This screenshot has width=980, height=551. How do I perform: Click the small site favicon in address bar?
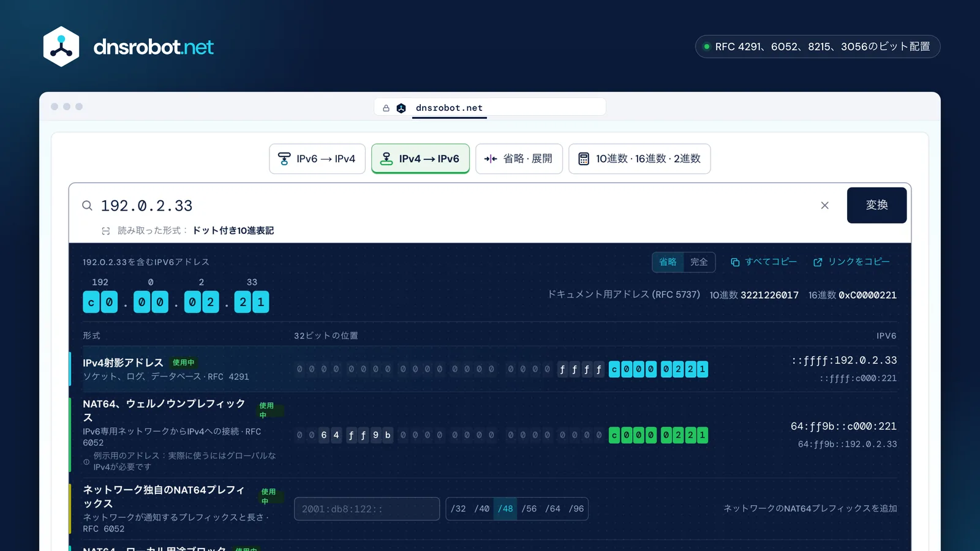pyautogui.click(x=401, y=108)
